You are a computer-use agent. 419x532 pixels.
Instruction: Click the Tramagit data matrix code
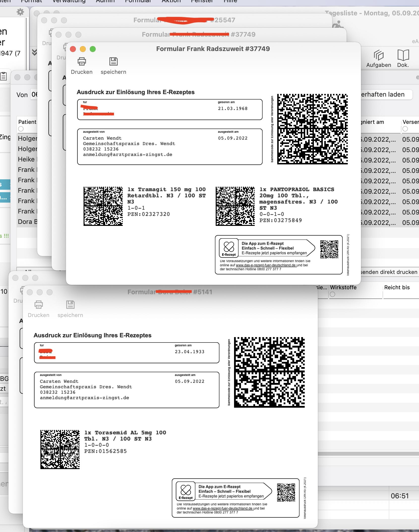103,206
